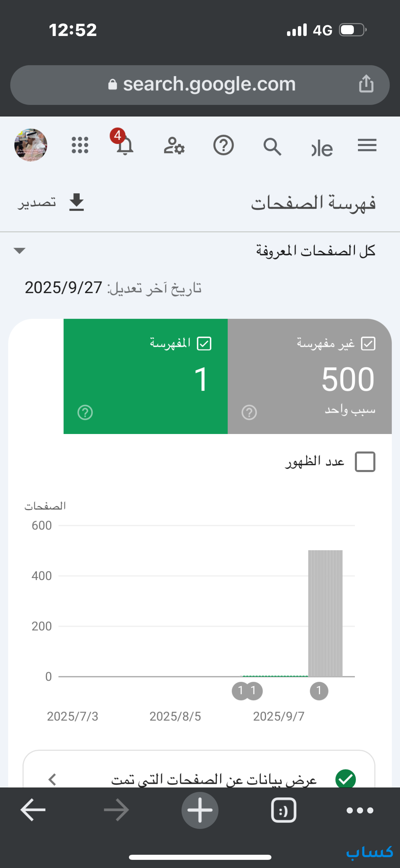Screen dimensions: 400x868
Task: Open the browser tabs switcher
Action: (284, 810)
